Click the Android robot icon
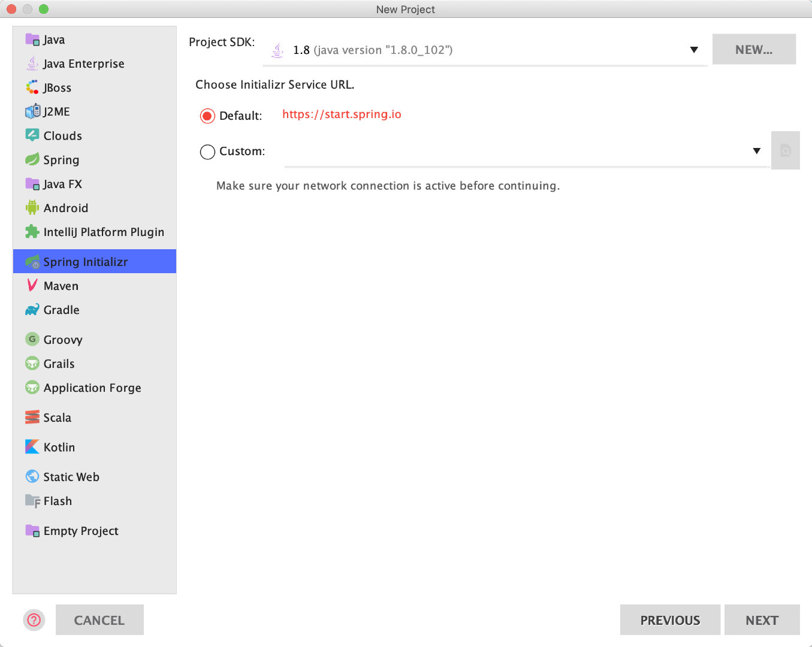This screenshot has width=812, height=647. [x=32, y=208]
